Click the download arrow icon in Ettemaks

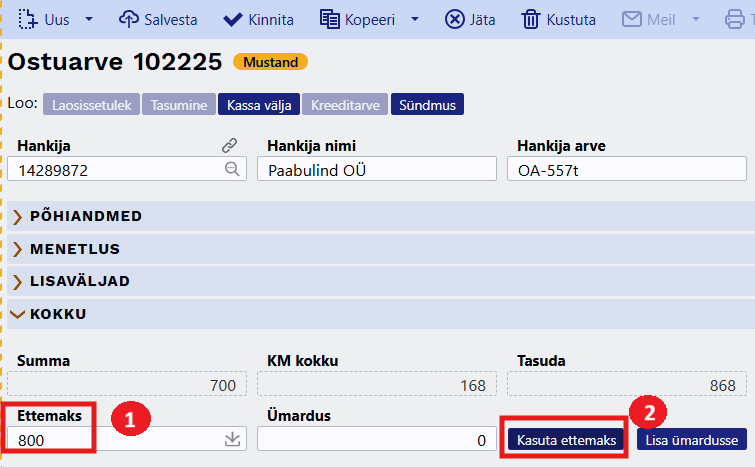pyautogui.click(x=233, y=439)
